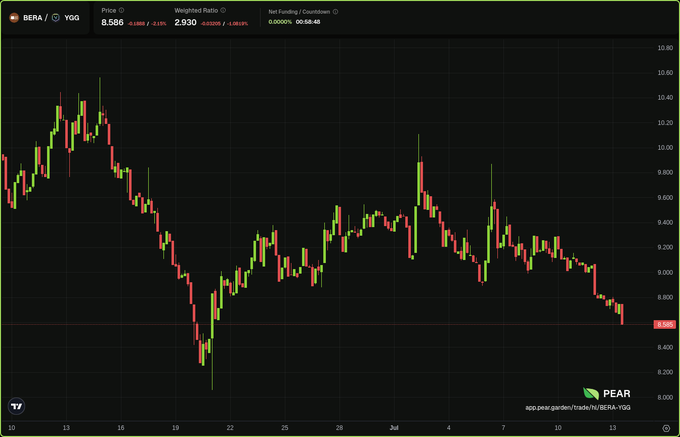680x437 pixels.
Task: Click the Weighted Ratio label text
Action: point(196,10)
